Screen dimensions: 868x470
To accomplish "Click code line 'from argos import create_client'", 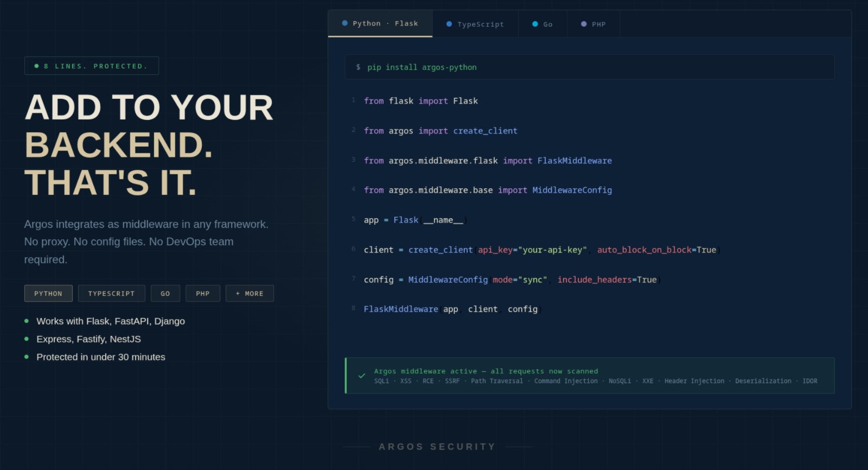I will coord(441,131).
